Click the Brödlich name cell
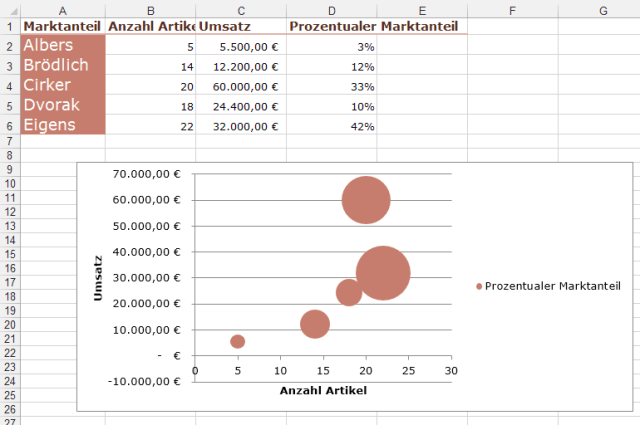Image resolution: width=640 pixels, height=425 pixels. point(61,66)
